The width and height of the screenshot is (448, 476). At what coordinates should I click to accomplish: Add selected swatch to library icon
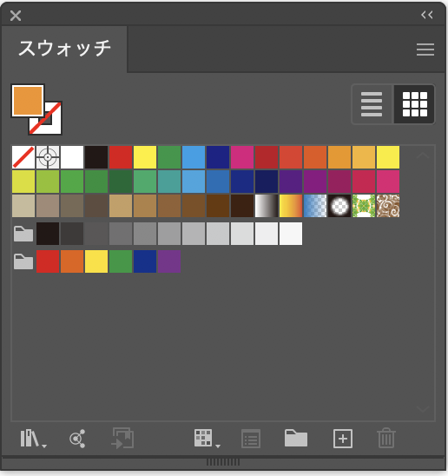pyautogui.click(x=122, y=438)
